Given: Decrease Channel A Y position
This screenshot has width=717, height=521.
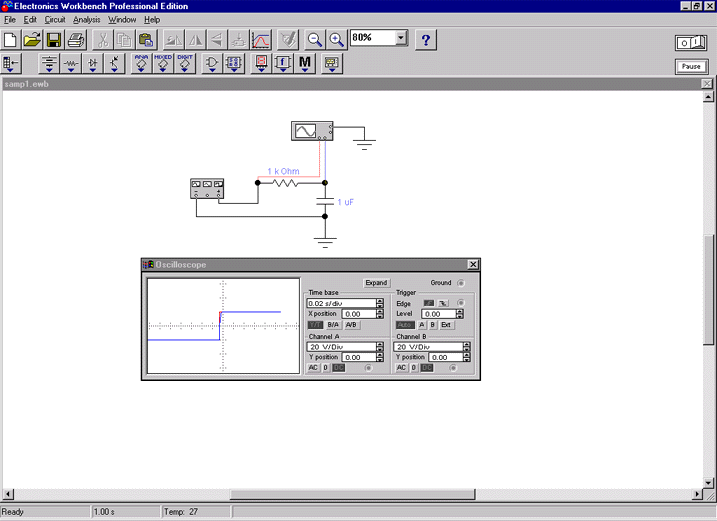Looking at the screenshot, I should click(380, 360).
